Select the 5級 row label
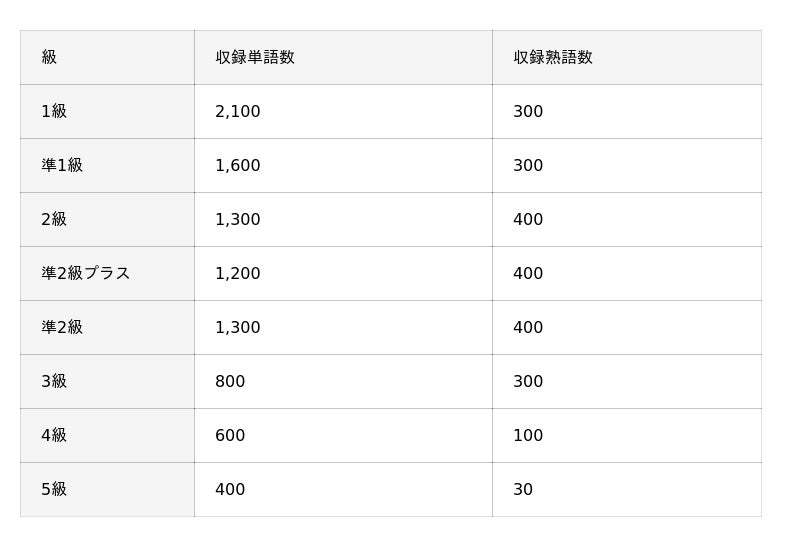Viewport: 800px width, 547px height. point(54,490)
